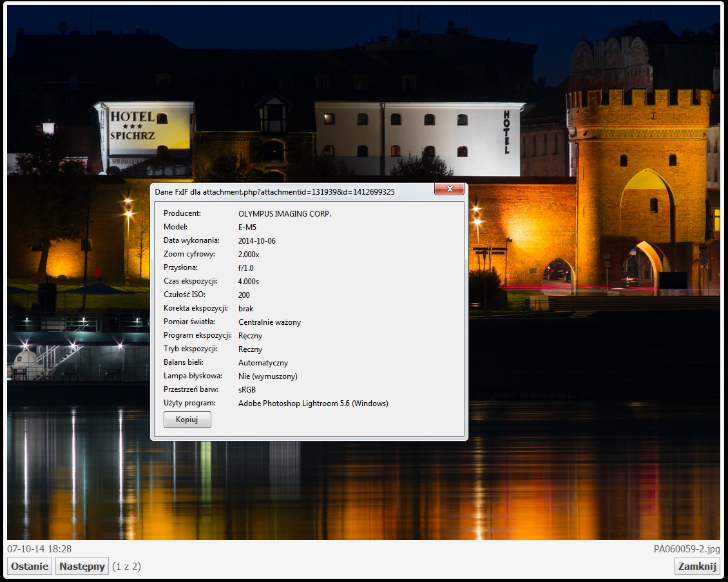The height and width of the screenshot is (582, 728).
Task: Select the 2.000x digital zoom value
Action: (249, 254)
